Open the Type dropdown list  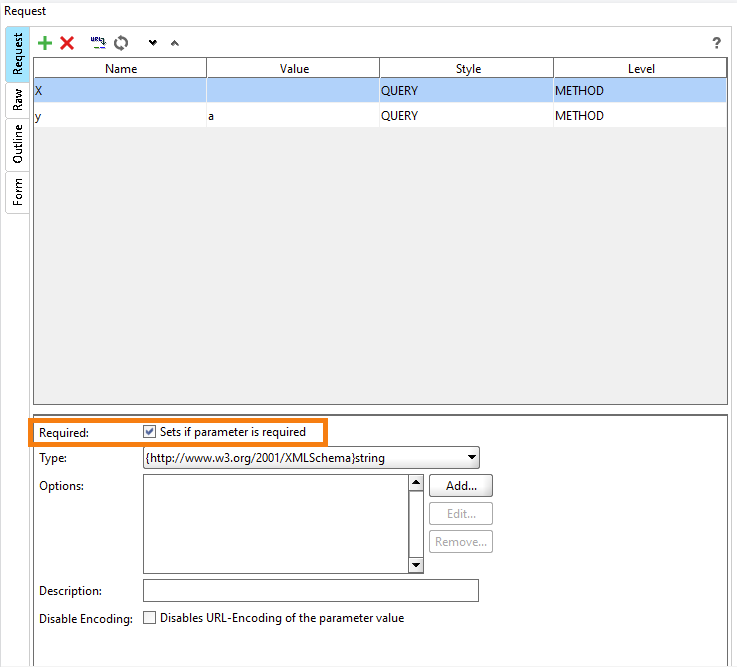471,459
